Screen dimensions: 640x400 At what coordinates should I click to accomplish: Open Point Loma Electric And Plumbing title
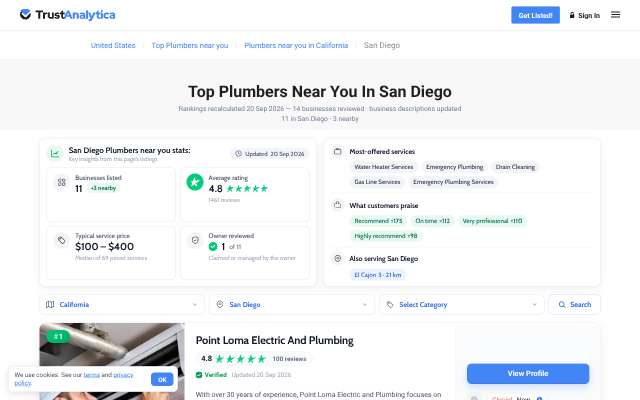point(275,340)
